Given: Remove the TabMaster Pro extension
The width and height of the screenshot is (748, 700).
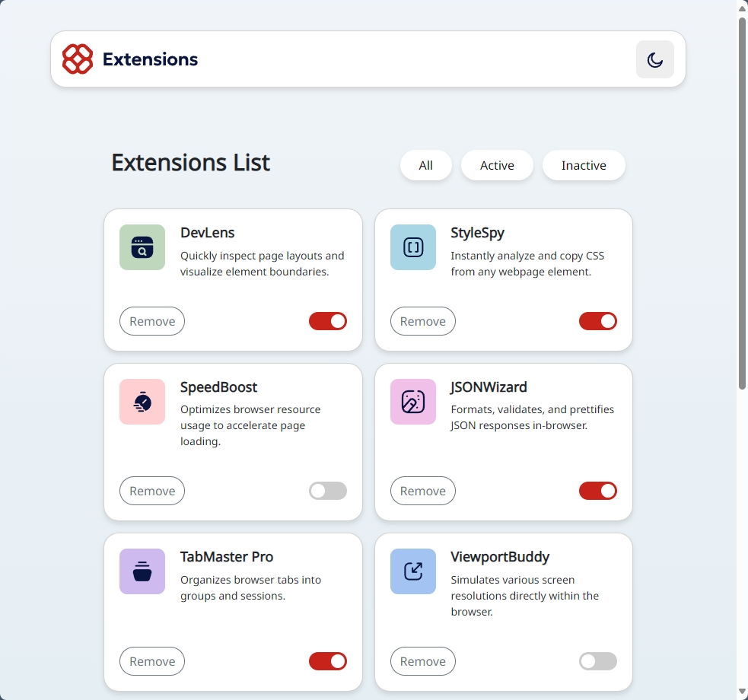Looking at the screenshot, I should click(x=152, y=661).
